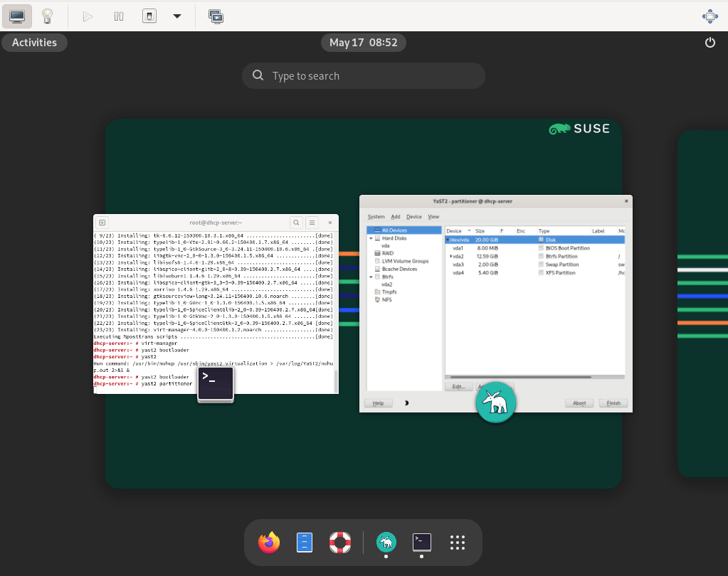Open the Tmpfs section in the partitioner
This screenshot has width=728, height=576.
click(389, 292)
